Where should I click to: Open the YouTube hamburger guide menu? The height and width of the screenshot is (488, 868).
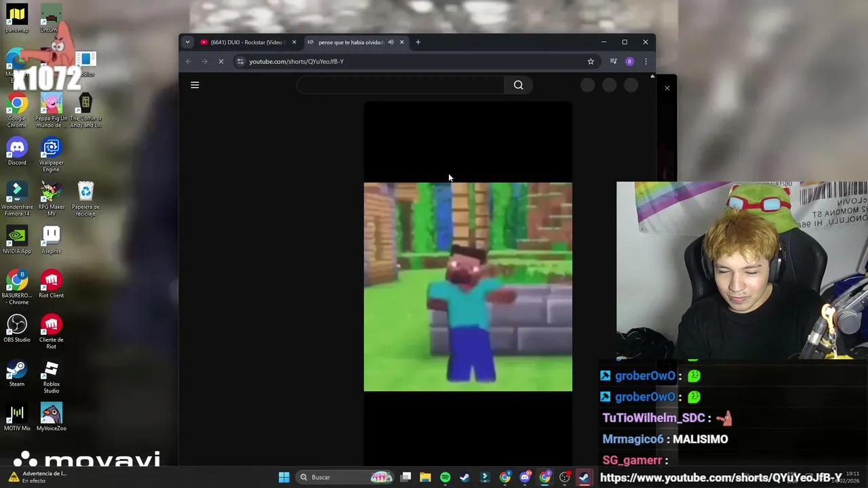195,85
